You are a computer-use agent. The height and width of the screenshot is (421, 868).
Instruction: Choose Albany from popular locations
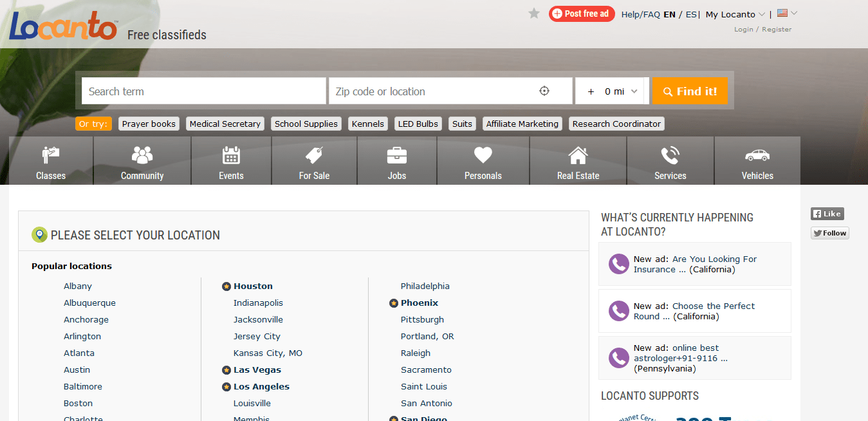[78, 286]
